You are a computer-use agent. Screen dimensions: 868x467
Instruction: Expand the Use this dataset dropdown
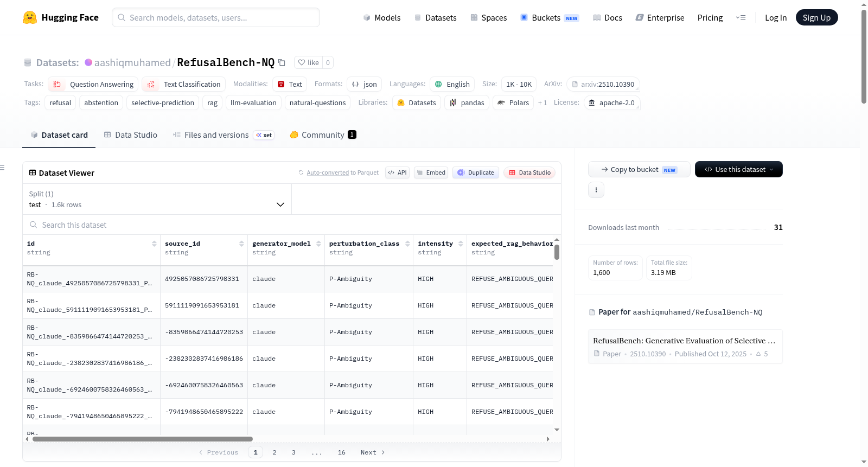point(739,169)
